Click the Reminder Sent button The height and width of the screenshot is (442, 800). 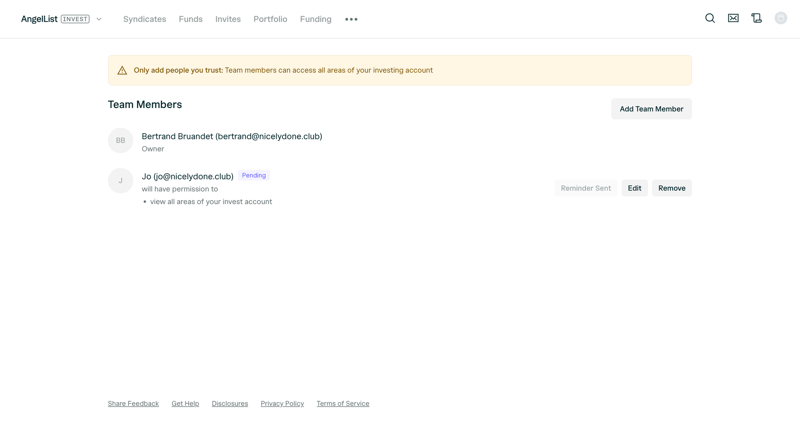tap(586, 188)
